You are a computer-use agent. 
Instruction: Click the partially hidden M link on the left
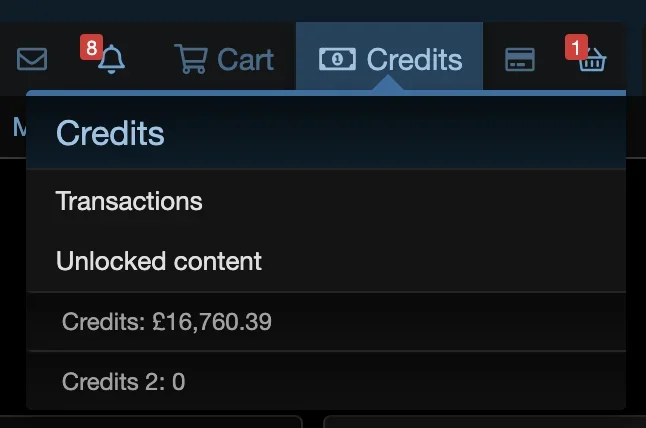19,127
